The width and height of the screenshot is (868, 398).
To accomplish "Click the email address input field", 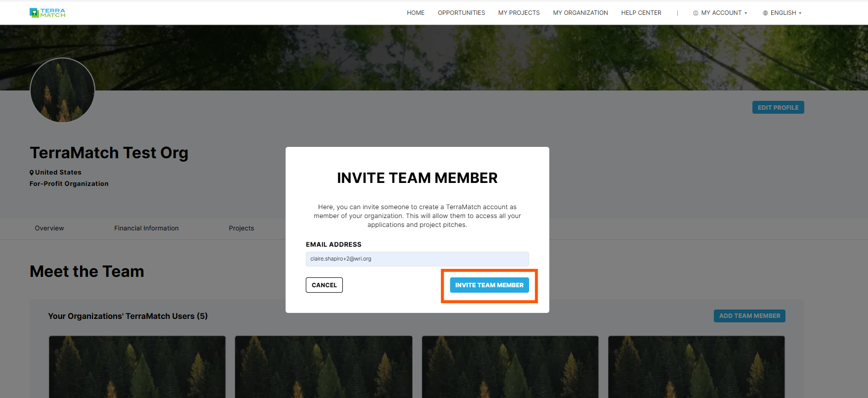I will pyautogui.click(x=417, y=259).
